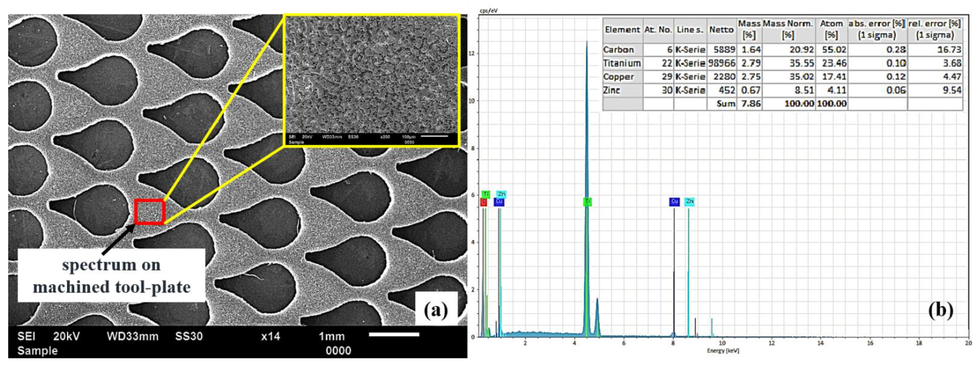Click the low-energy blue Cu marker
The width and height of the screenshot is (980, 368).
499,202
